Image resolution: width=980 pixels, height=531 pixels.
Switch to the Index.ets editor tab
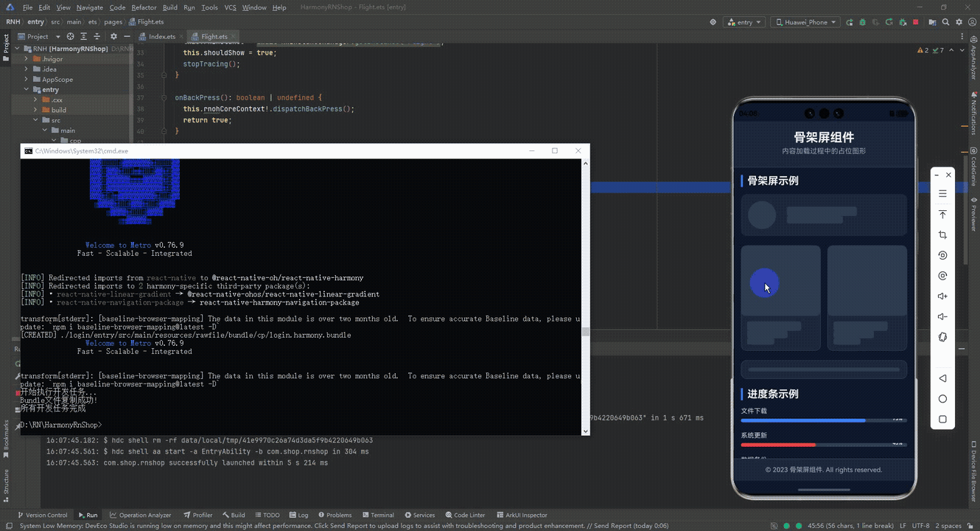tap(158, 36)
